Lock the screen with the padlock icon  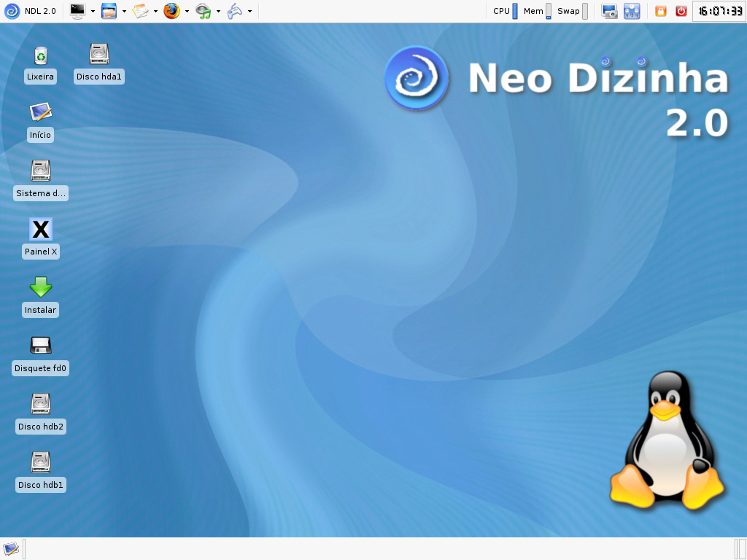tap(662, 10)
